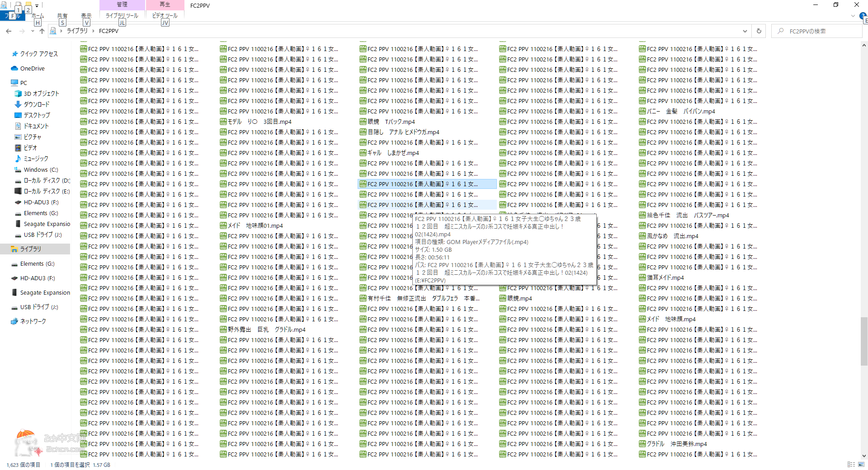Select the file 猫耳メイド.mp4
This screenshot has height=470, width=868.
pos(661,278)
